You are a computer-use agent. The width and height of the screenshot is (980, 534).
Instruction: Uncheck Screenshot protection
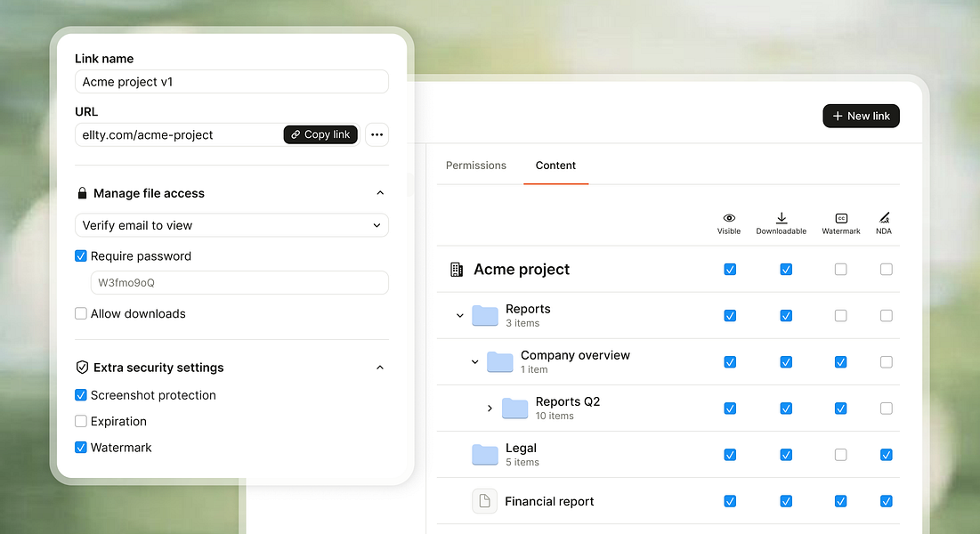pyautogui.click(x=81, y=395)
